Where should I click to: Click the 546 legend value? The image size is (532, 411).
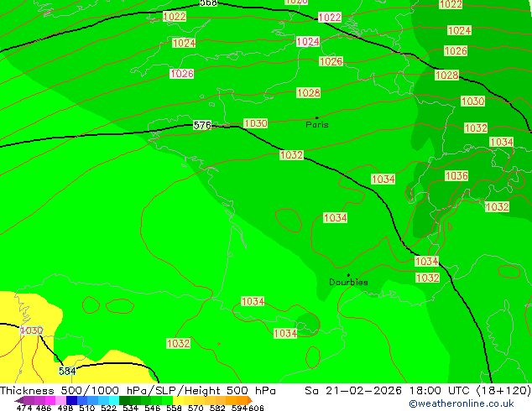pyautogui.click(x=153, y=408)
